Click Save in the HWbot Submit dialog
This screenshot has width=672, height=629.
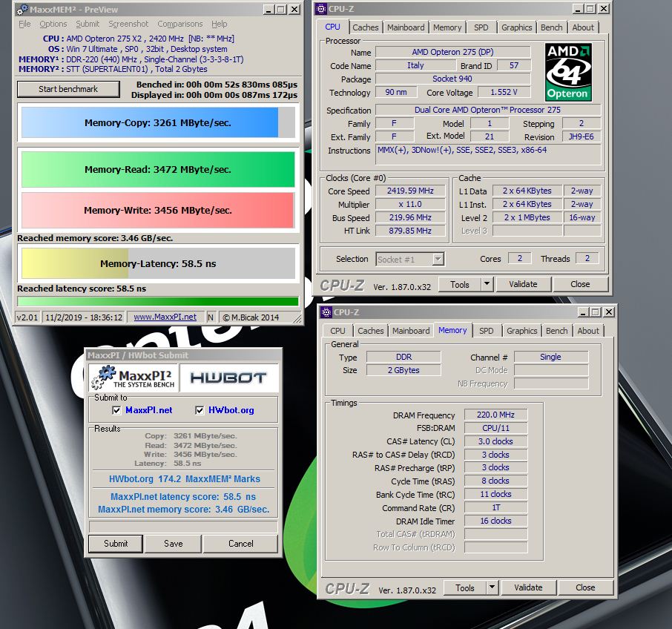click(x=173, y=543)
